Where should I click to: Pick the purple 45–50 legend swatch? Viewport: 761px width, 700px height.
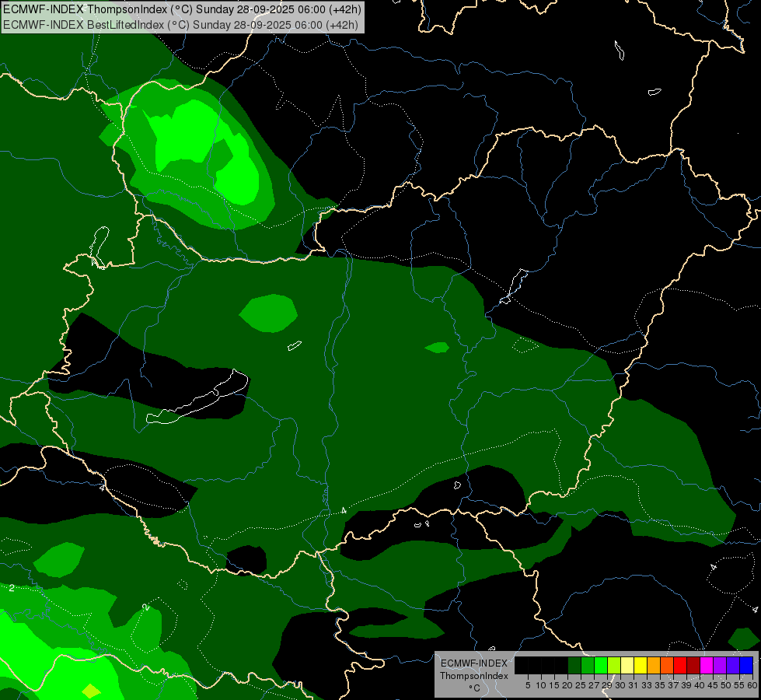coord(720,665)
